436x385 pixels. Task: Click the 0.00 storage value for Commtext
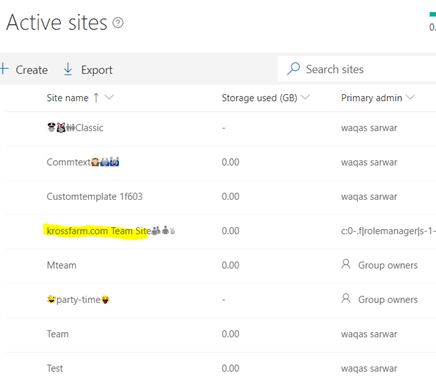230,162
